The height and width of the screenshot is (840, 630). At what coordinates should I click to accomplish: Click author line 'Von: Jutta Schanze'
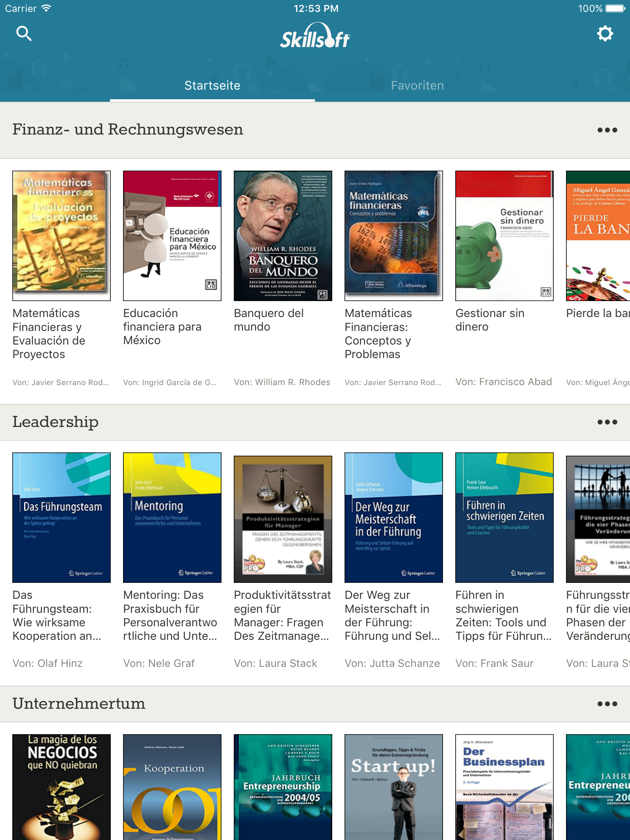point(392,664)
